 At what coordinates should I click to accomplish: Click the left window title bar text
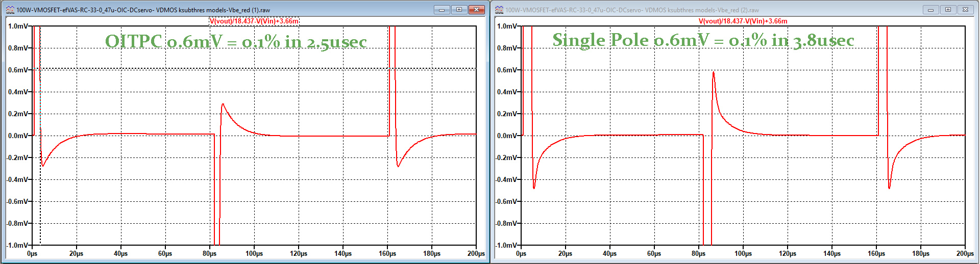click(x=143, y=10)
